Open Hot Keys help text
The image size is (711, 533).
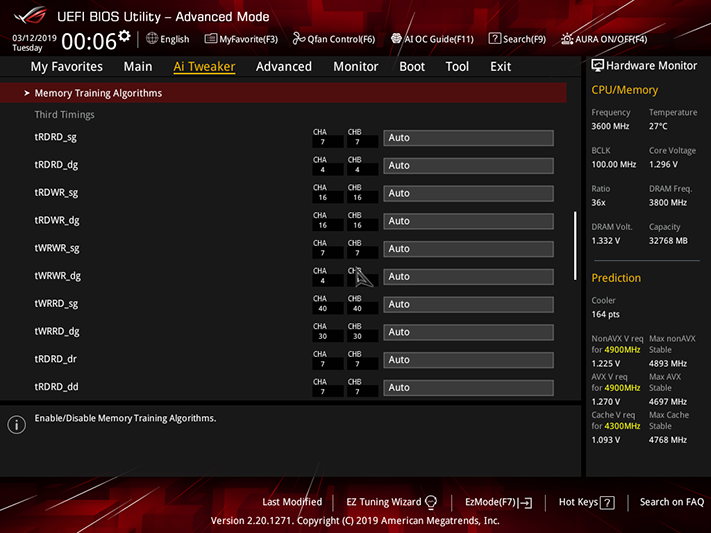pos(578,502)
